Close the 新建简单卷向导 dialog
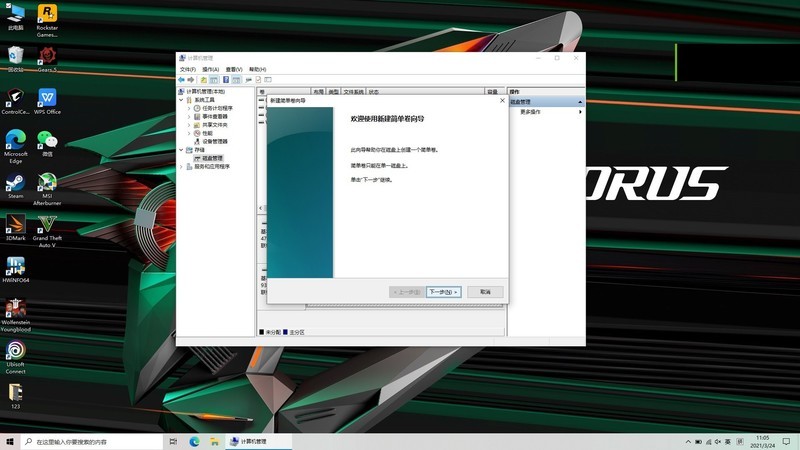This screenshot has width=800, height=450. [502, 101]
